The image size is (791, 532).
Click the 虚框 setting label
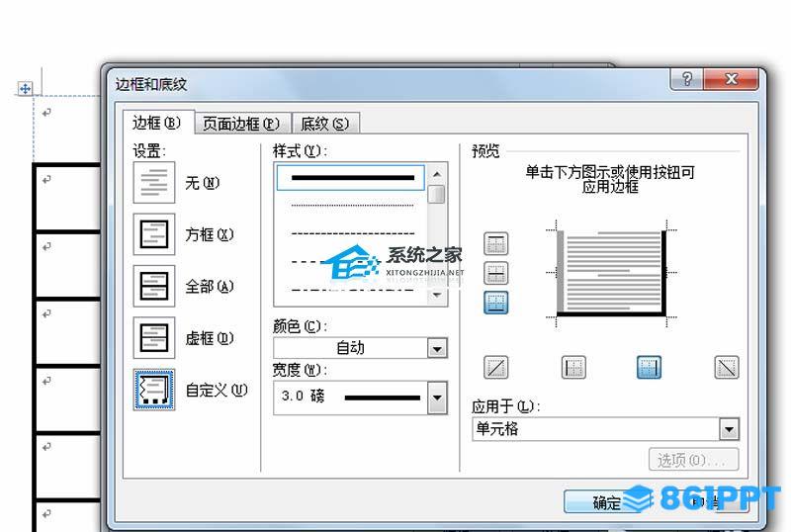coord(210,338)
